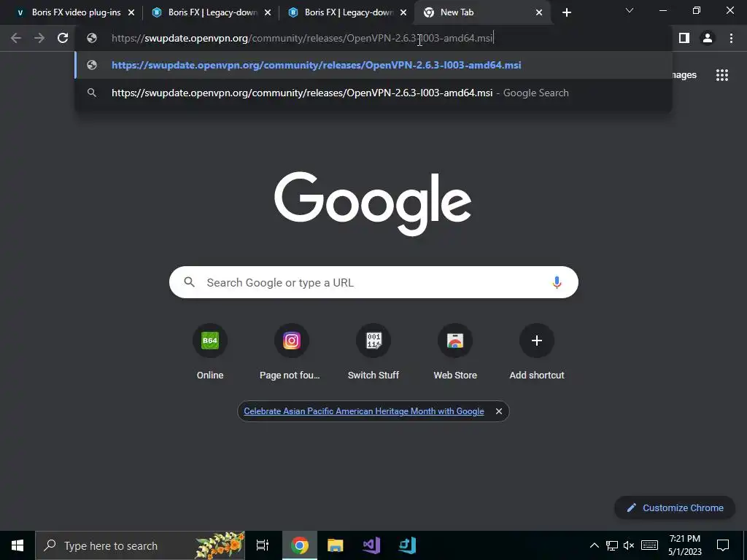Viewport: 747px width, 560px height.
Task: Open the tab search dropdown chevron
Action: (630, 10)
